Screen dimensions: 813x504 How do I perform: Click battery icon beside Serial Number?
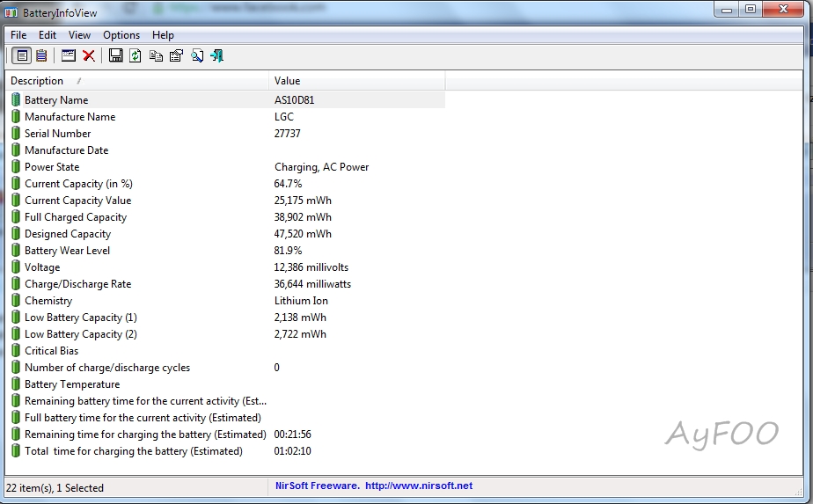pyautogui.click(x=16, y=134)
